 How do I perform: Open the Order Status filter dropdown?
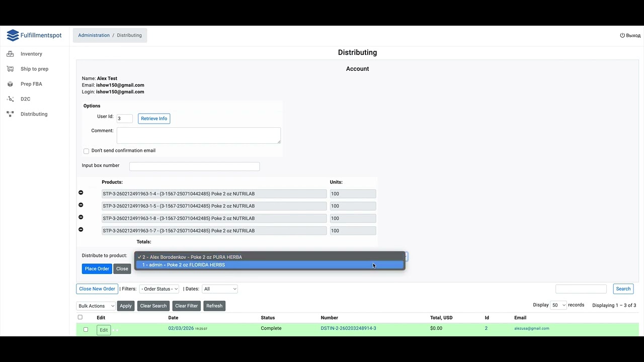coord(159,289)
